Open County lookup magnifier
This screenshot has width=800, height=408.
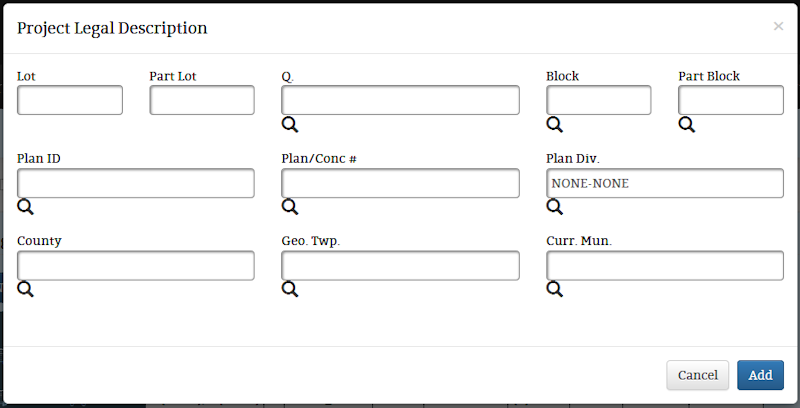[x=26, y=289]
